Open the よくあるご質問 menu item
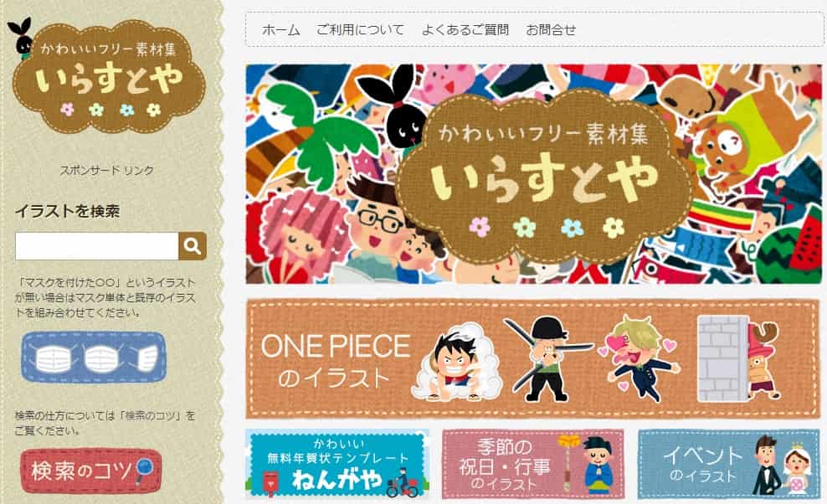 465,30
